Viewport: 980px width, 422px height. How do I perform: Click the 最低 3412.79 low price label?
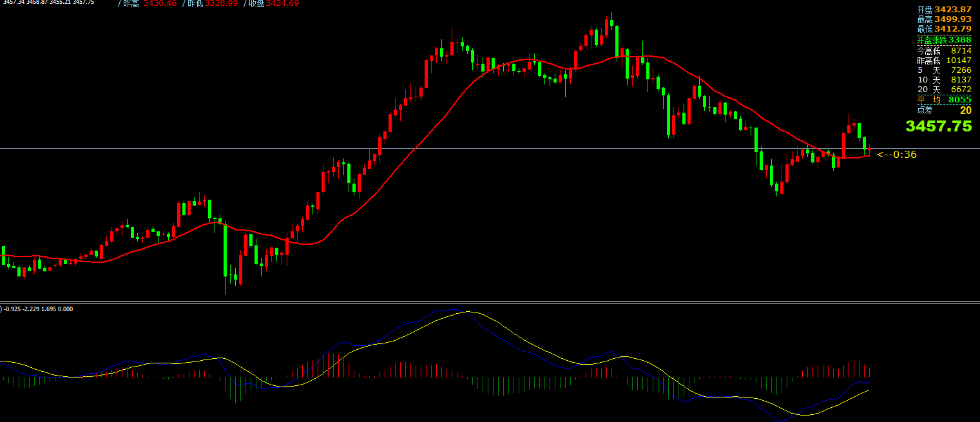click(x=943, y=29)
